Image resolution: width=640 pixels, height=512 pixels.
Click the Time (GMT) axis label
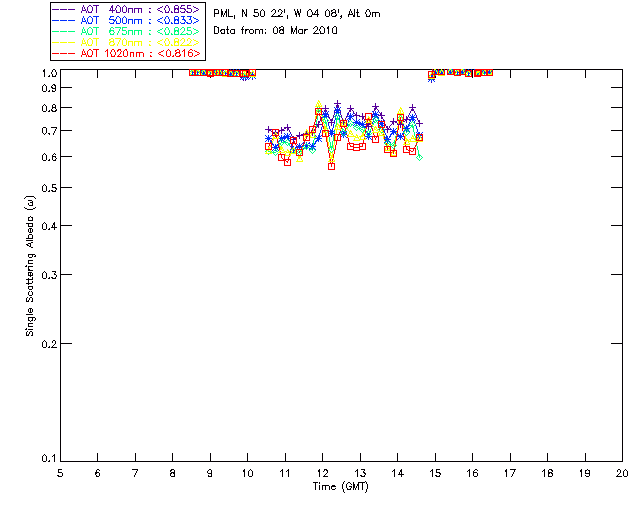click(x=340, y=487)
